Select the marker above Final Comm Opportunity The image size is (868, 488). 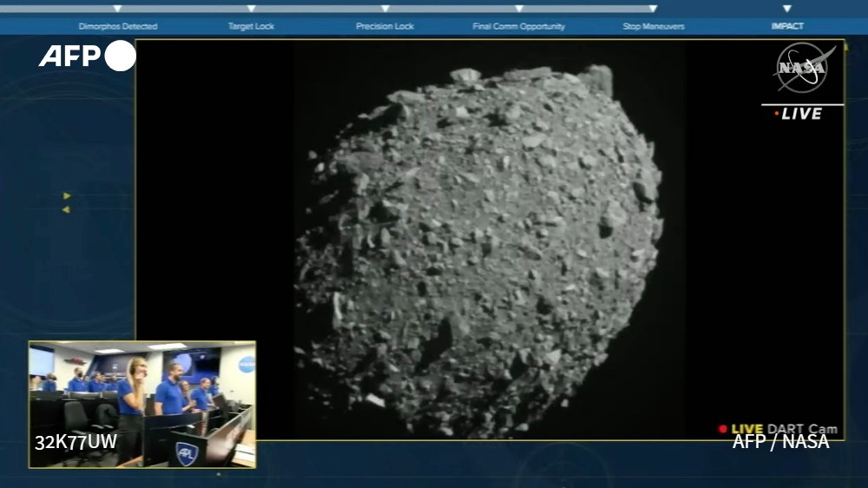519,9
